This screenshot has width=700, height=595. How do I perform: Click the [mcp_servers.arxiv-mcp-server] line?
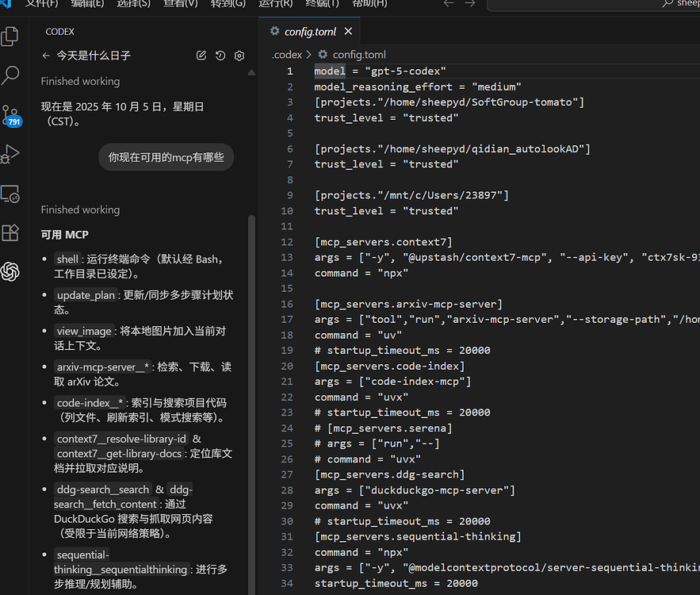pyautogui.click(x=408, y=304)
